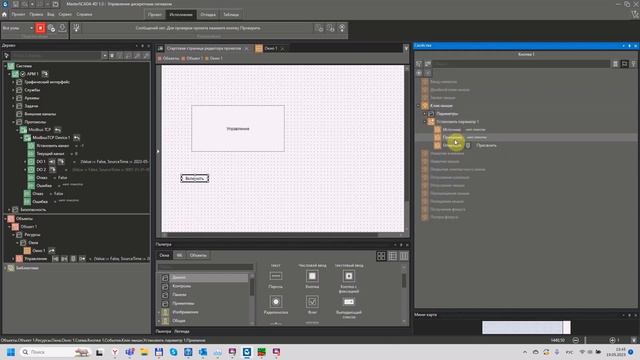640x360 pixels.
Task: Click the Объект 1 breadcrumb above the canvas
Action: pos(195,58)
